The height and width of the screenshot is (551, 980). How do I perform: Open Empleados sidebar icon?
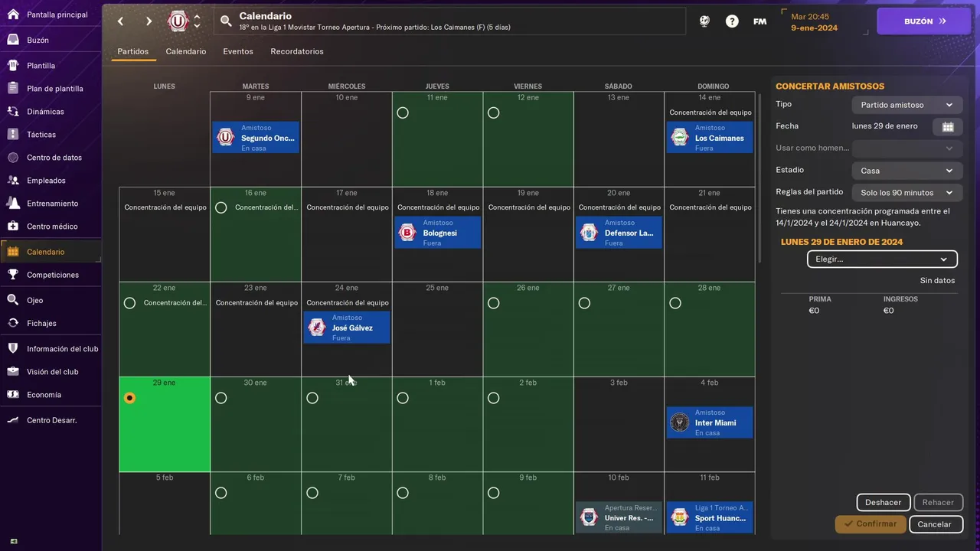[x=13, y=181]
